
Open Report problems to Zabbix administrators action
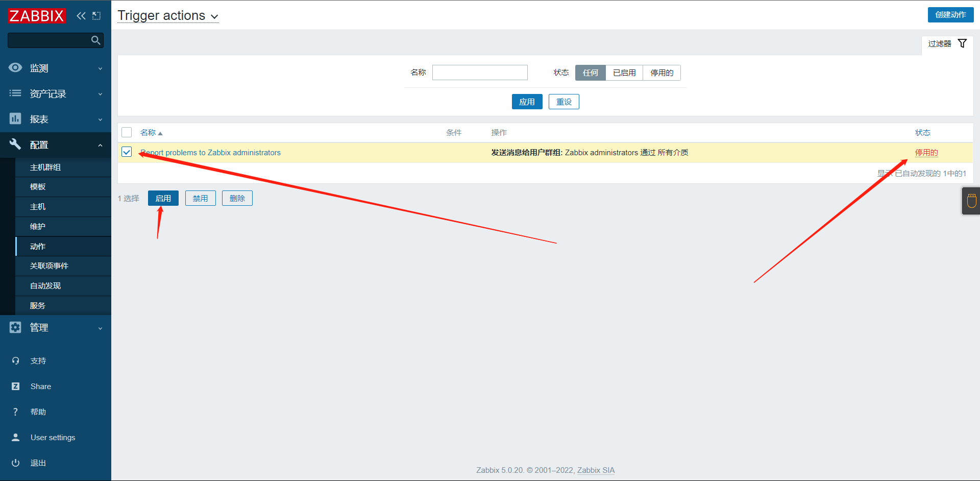coord(210,153)
